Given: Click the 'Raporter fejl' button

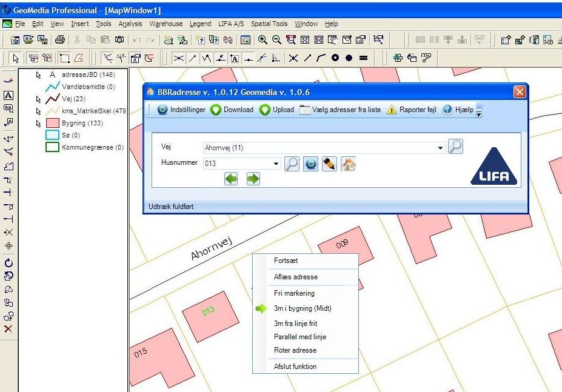Looking at the screenshot, I should 412,110.
